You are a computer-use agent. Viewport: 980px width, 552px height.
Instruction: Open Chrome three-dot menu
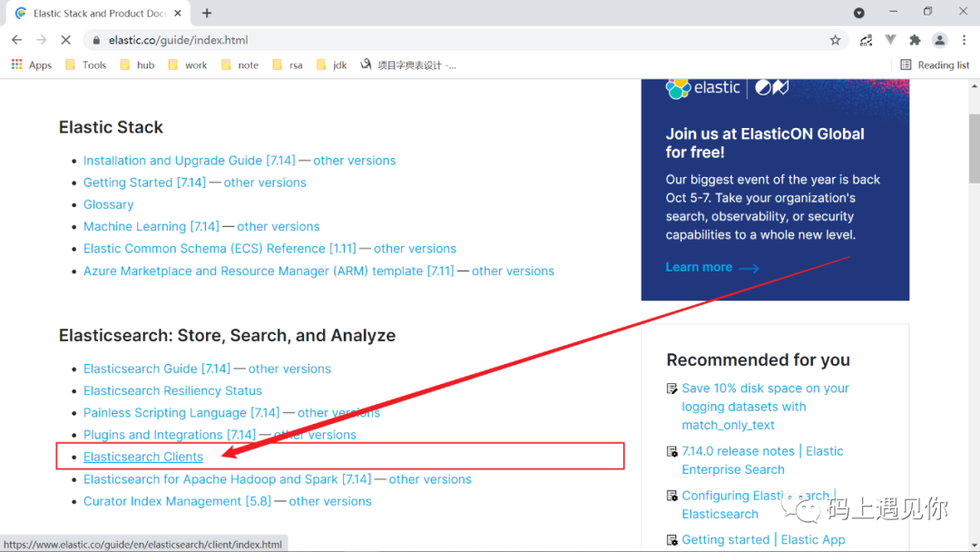click(965, 40)
